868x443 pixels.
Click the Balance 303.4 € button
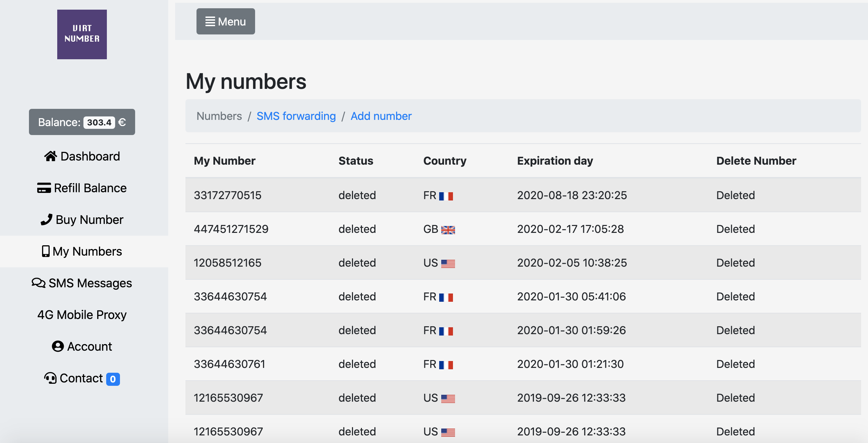coord(82,122)
